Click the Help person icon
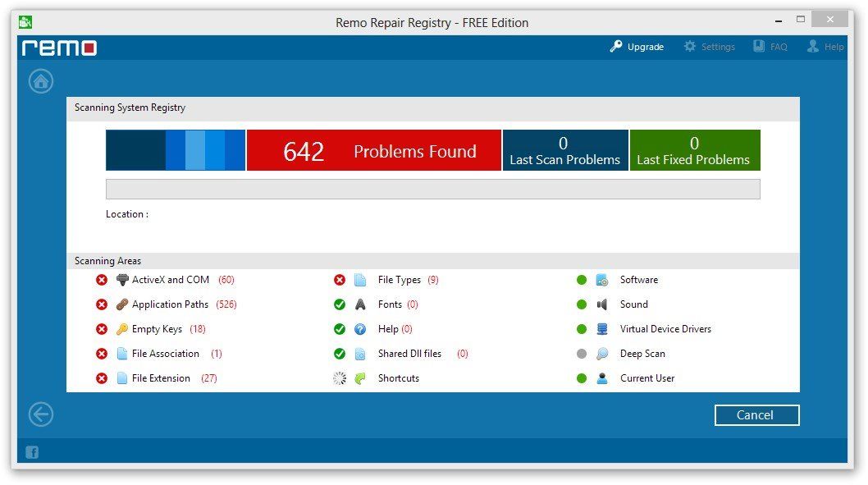 click(813, 47)
